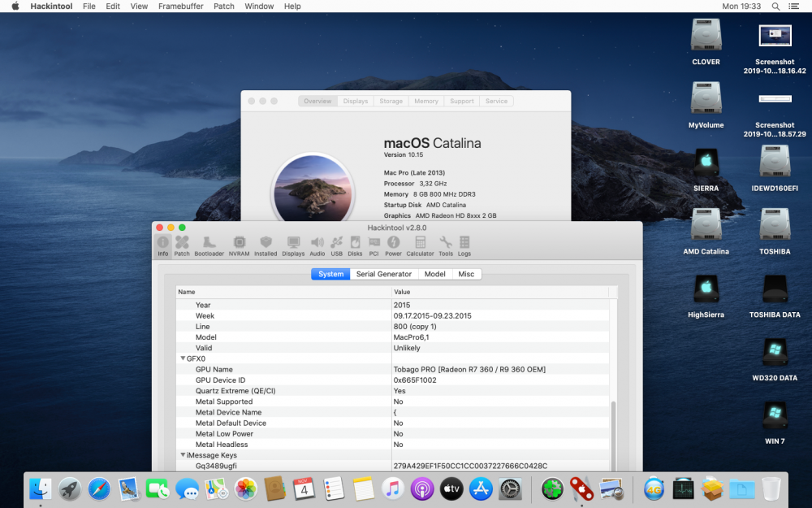Open Launchpad from the Dock
This screenshot has height=508, width=812.
tap(69, 488)
